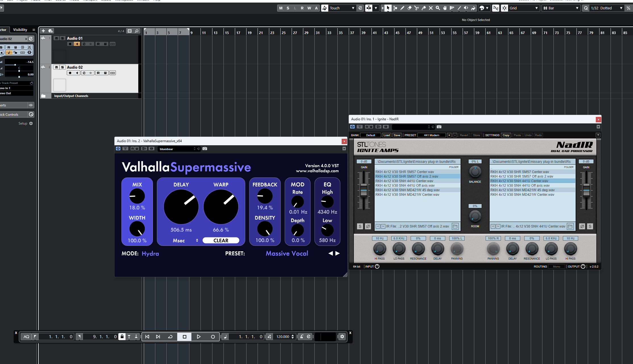633x364 pixels.
Task: Select the Zoom magnifier tool
Action: click(438, 8)
